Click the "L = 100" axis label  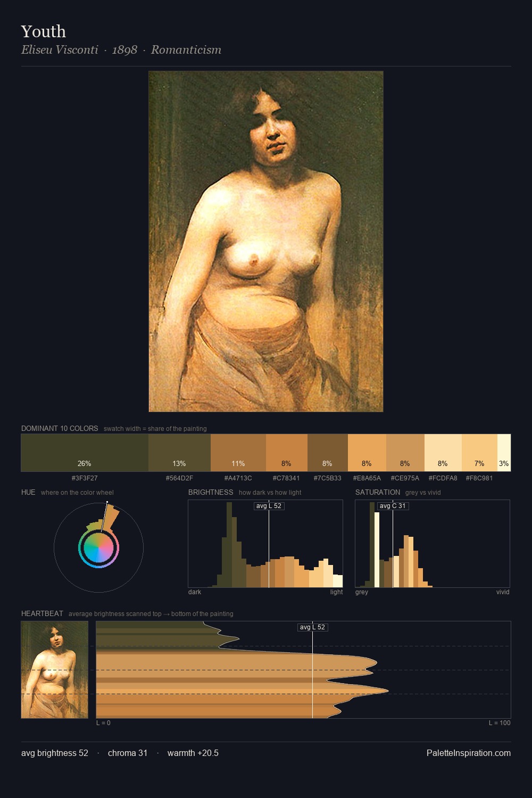click(500, 723)
